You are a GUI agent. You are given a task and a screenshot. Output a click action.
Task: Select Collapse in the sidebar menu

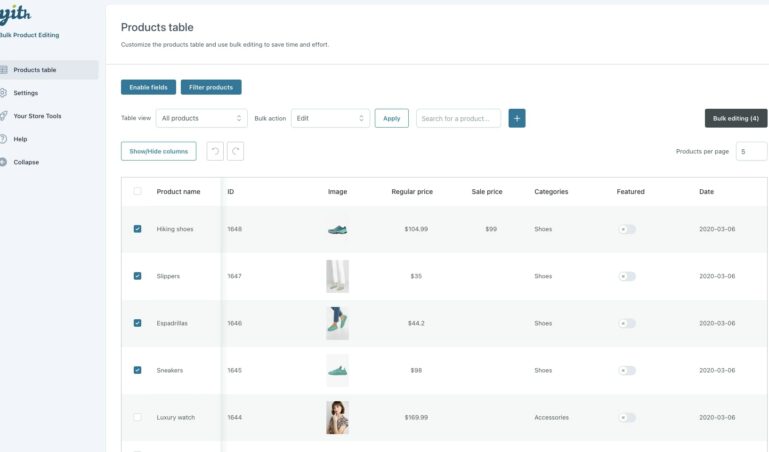26,162
